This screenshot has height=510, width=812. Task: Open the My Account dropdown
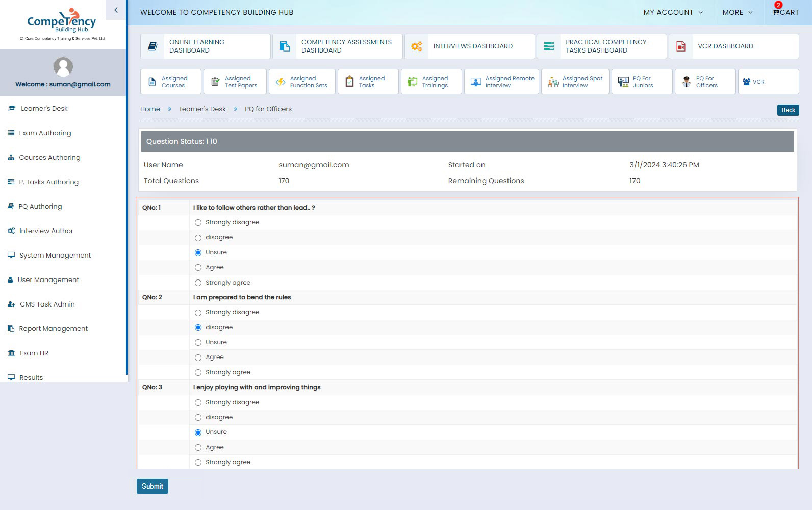(x=673, y=12)
